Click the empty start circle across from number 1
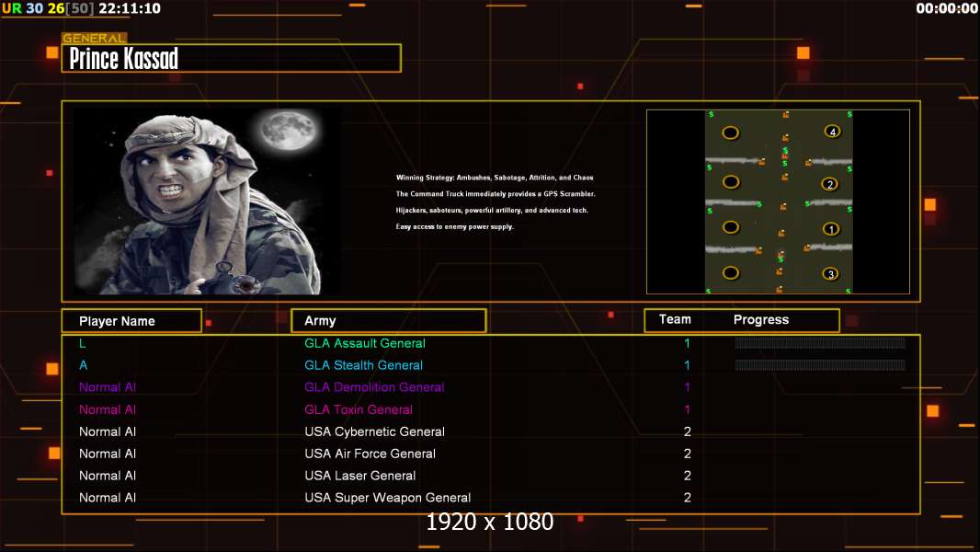 [x=731, y=227]
